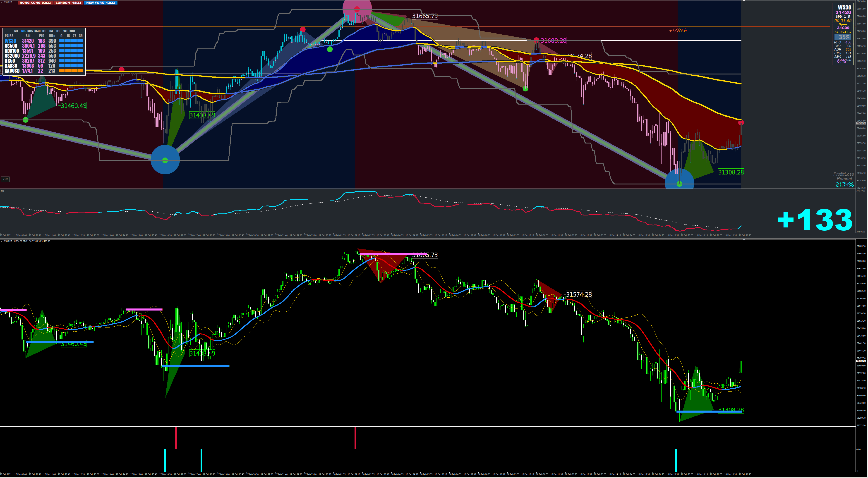Image resolution: width=868 pixels, height=478 pixels.
Task: Toggle the ON button on chart
Action: [x=5, y=179]
